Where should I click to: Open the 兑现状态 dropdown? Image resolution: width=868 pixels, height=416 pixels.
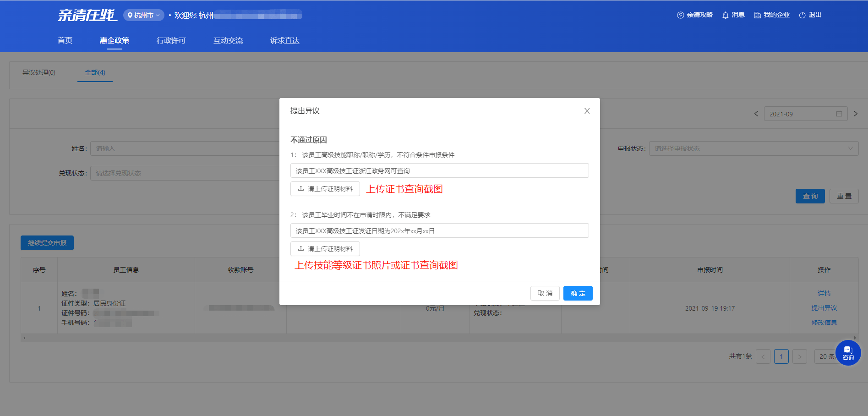coord(183,173)
